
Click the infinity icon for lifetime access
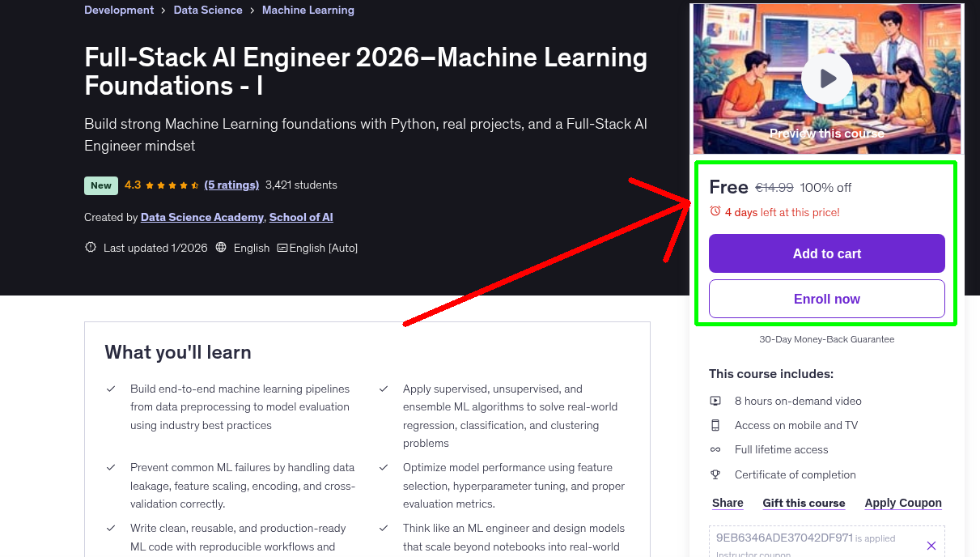(715, 449)
